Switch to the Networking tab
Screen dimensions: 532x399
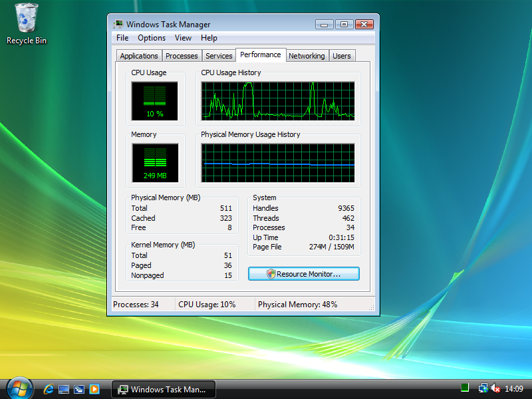[307, 56]
